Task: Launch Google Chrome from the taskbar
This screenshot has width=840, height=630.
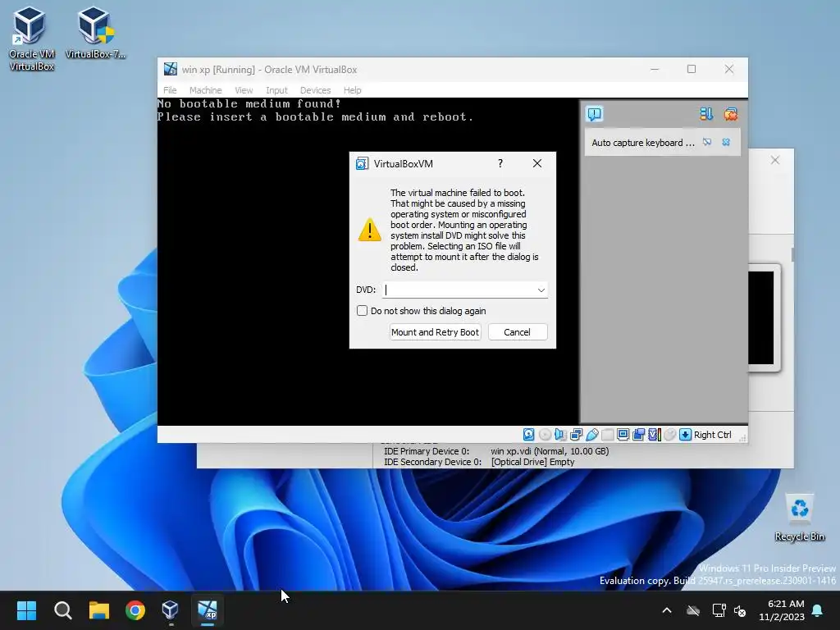Action: [135, 610]
